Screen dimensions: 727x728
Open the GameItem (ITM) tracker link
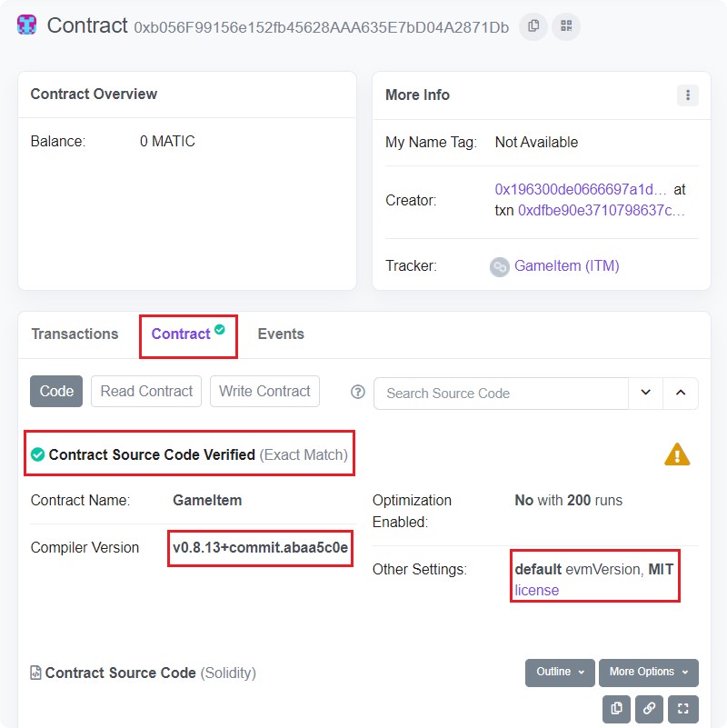[566, 266]
